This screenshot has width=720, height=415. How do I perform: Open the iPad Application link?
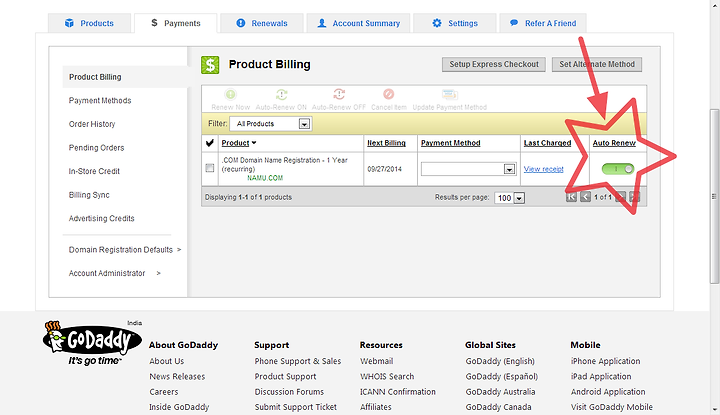[x=601, y=376]
